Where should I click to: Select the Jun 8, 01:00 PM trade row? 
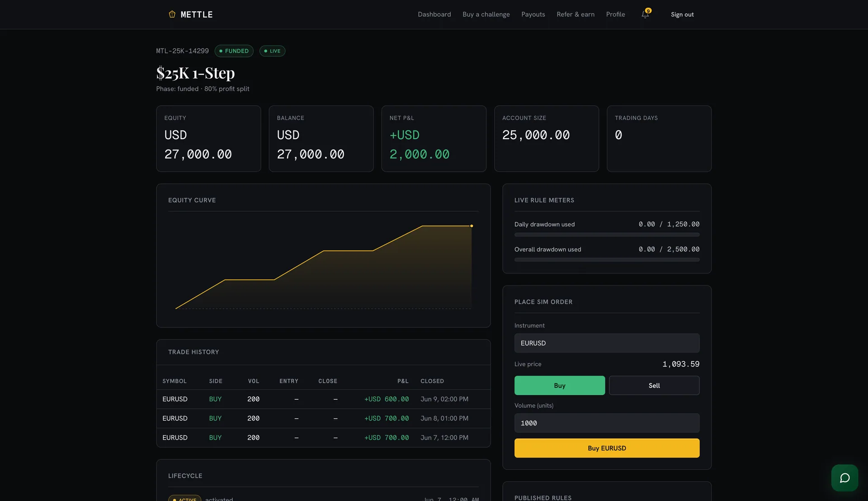[323, 418]
